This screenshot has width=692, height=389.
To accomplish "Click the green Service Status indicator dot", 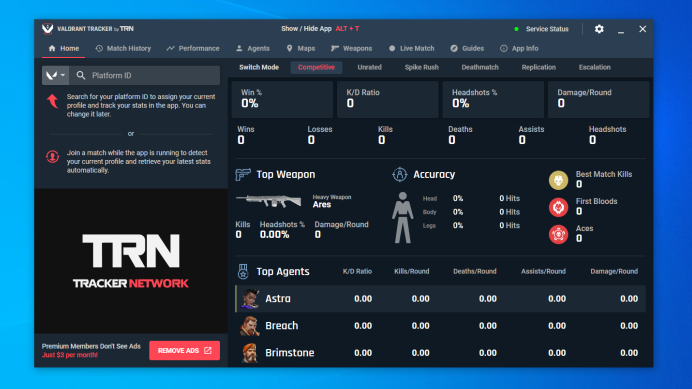I will click(x=516, y=29).
